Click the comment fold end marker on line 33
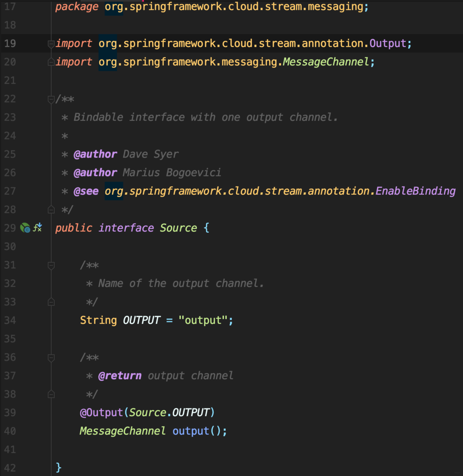463x476 pixels. 51,302
